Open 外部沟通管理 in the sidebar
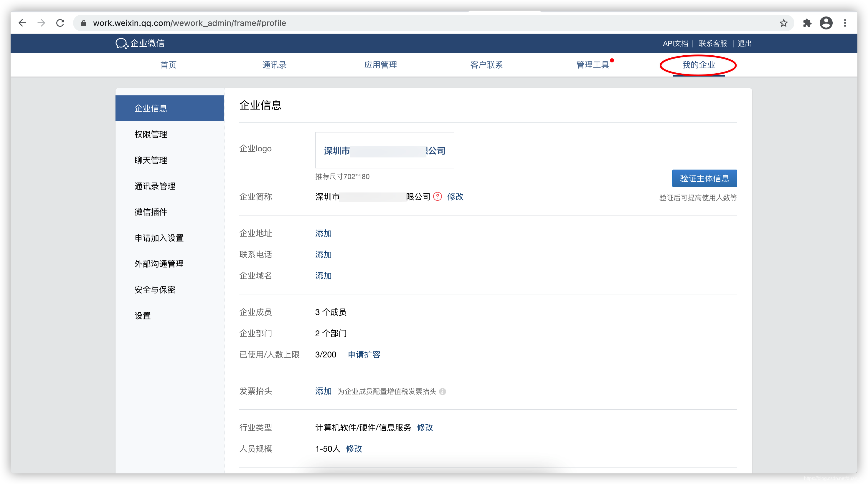This screenshot has height=484, width=868. [169, 264]
